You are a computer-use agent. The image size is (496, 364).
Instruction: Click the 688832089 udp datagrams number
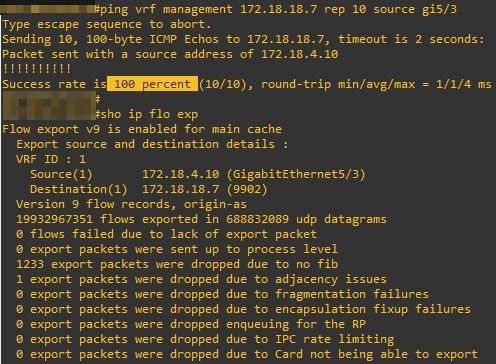click(257, 219)
